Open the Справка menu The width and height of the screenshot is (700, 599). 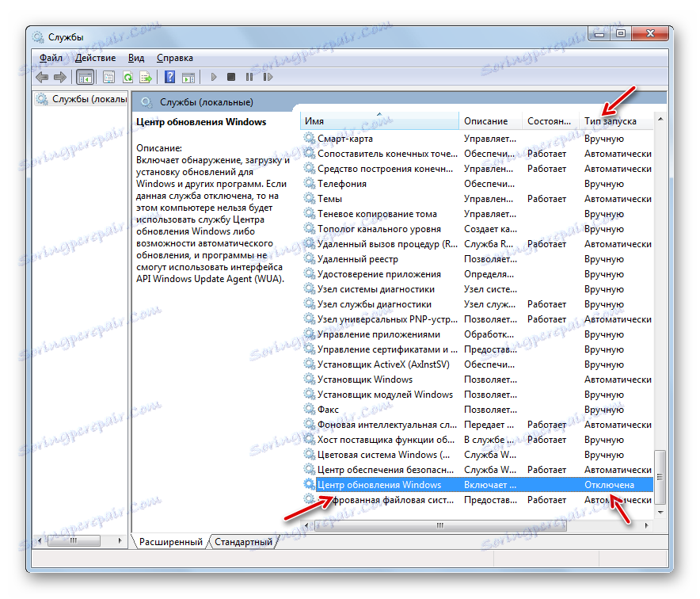pyautogui.click(x=175, y=58)
